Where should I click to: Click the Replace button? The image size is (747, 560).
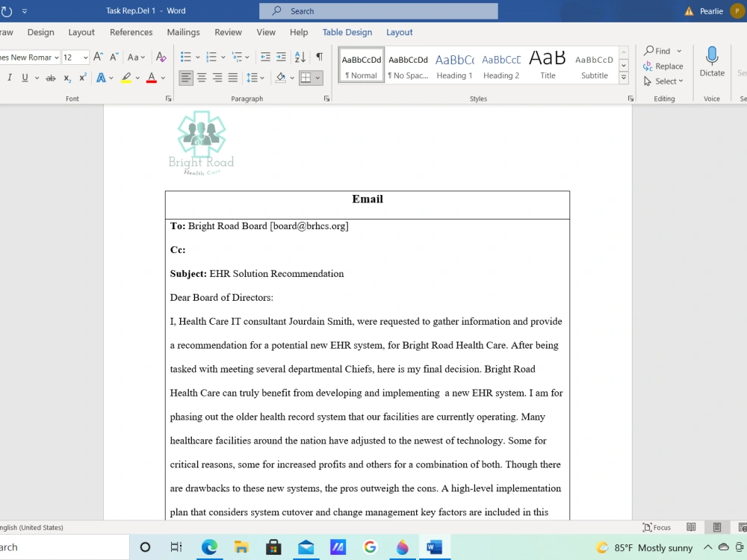pyautogui.click(x=663, y=66)
